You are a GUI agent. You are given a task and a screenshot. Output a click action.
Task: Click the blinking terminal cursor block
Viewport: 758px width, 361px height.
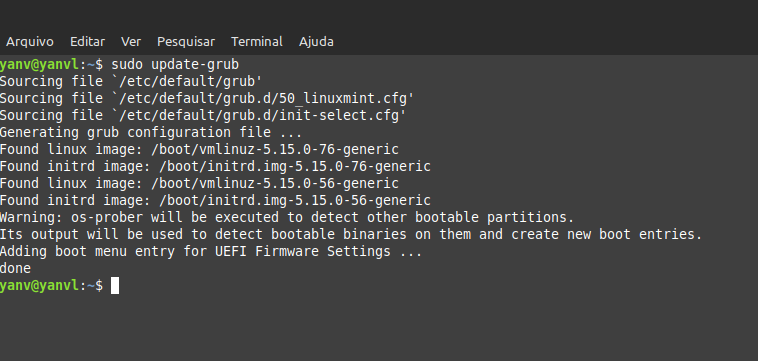[x=115, y=286]
